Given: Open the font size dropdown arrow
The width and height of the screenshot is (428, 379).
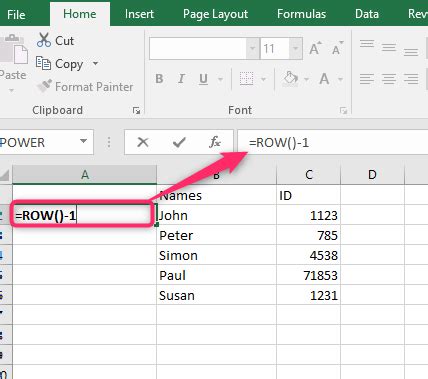Looking at the screenshot, I should (x=296, y=49).
